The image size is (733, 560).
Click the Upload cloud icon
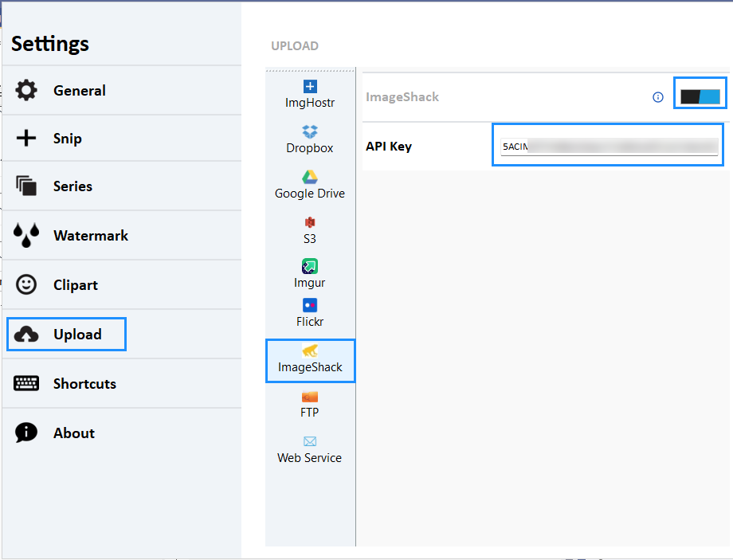coord(26,335)
